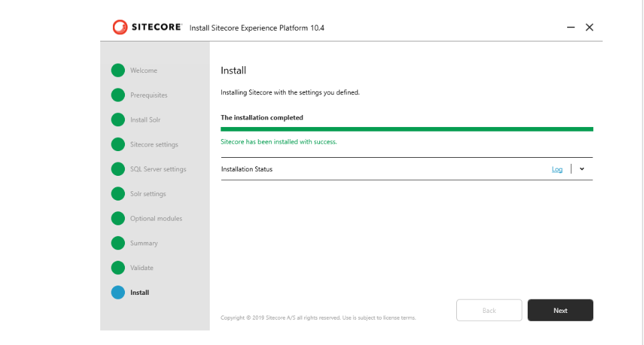644x345 pixels.
Task: Click the green Solr settings step circle
Action: pyautogui.click(x=118, y=194)
